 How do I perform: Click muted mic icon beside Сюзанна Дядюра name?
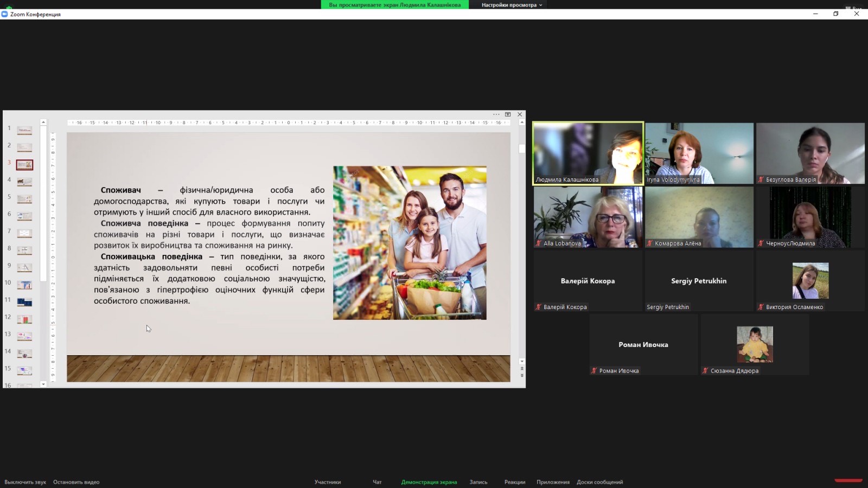coord(706,371)
